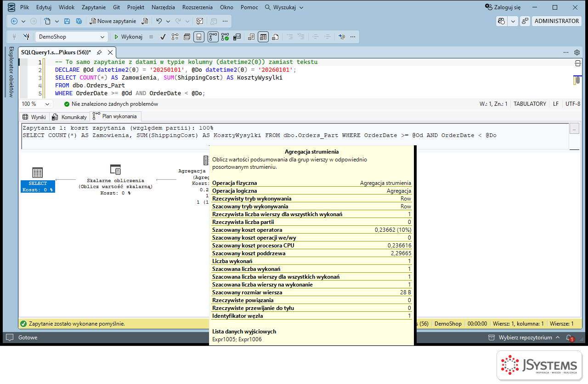Open the Zapytanie menu
The width and height of the screenshot is (588, 384).
pos(94,7)
